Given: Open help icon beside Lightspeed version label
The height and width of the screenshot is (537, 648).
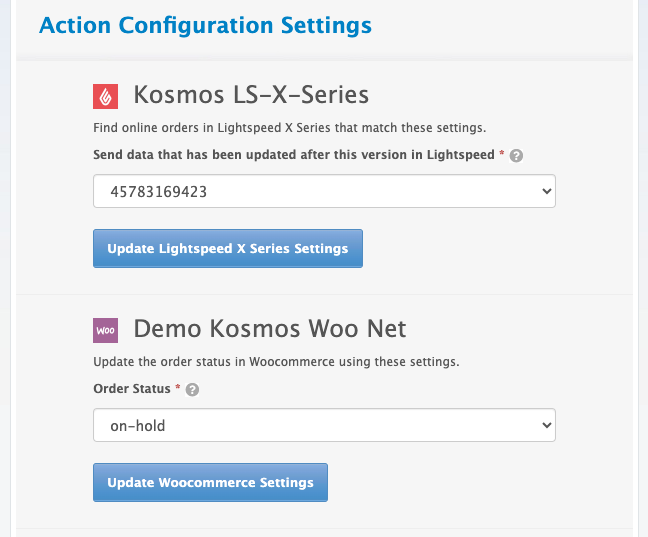Looking at the screenshot, I should point(517,156).
